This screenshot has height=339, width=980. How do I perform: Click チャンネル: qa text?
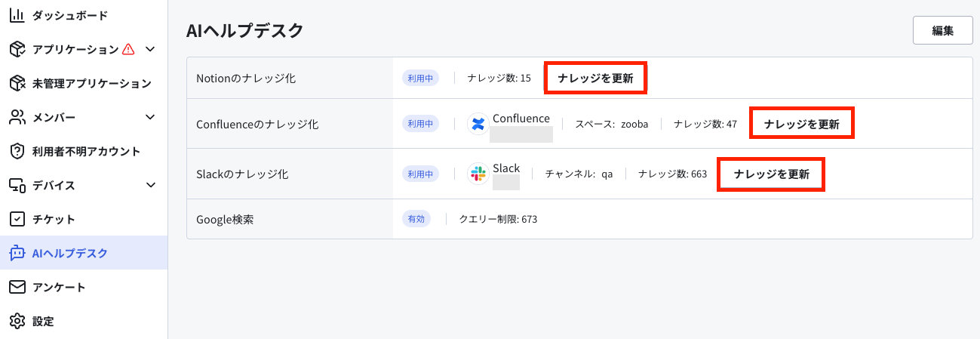point(579,174)
